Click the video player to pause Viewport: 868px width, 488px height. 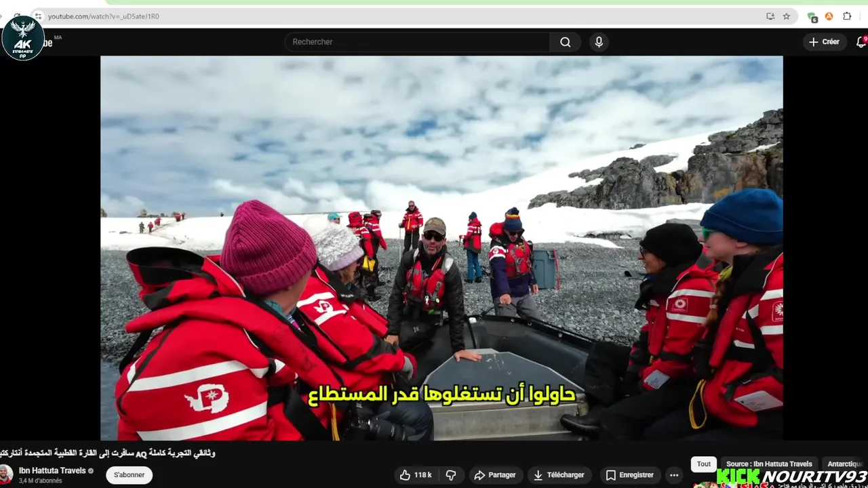pos(441,248)
